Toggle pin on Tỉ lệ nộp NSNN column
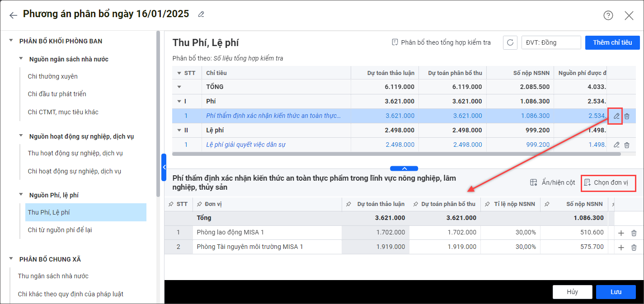644x304 pixels. [x=487, y=204]
